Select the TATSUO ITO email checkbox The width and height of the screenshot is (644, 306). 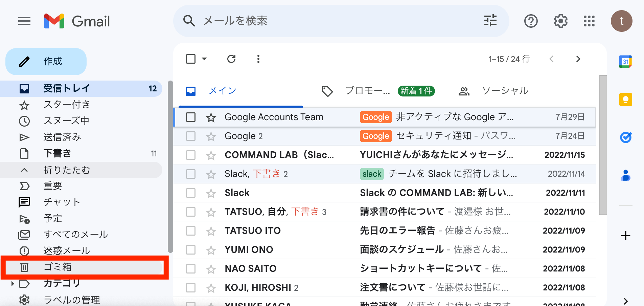point(191,231)
